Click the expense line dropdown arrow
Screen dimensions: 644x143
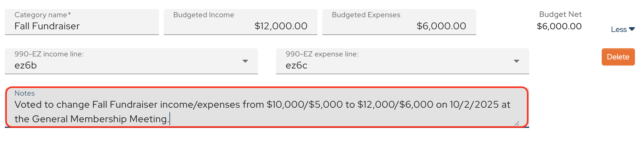tap(517, 61)
